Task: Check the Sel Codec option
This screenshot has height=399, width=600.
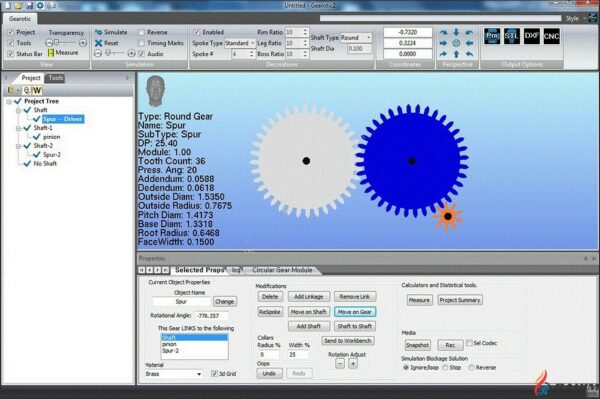Action: 469,343
